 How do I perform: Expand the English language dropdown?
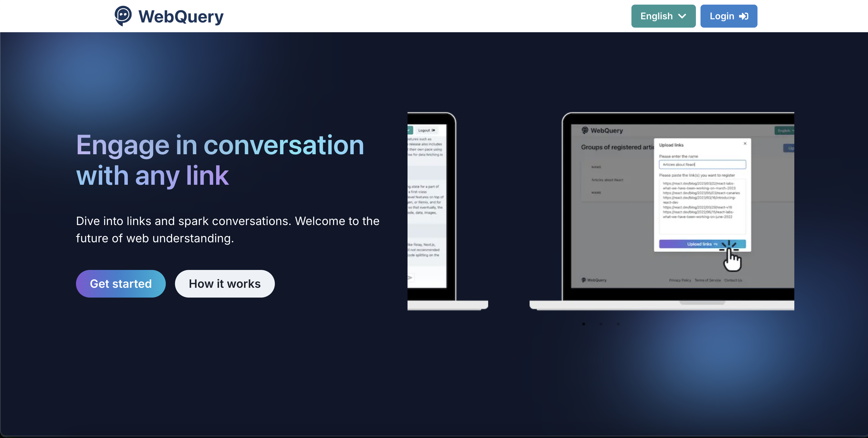click(663, 16)
